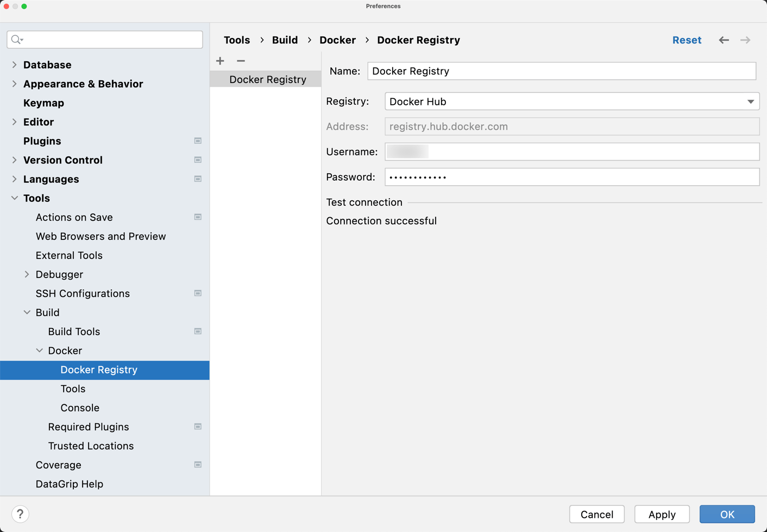Click the help question mark icon

click(x=20, y=514)
